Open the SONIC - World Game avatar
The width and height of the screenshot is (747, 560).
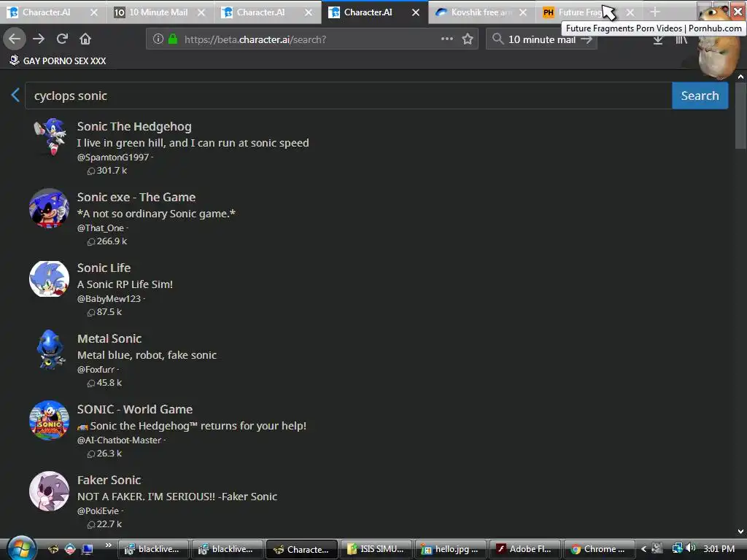(x=49, y=421)
